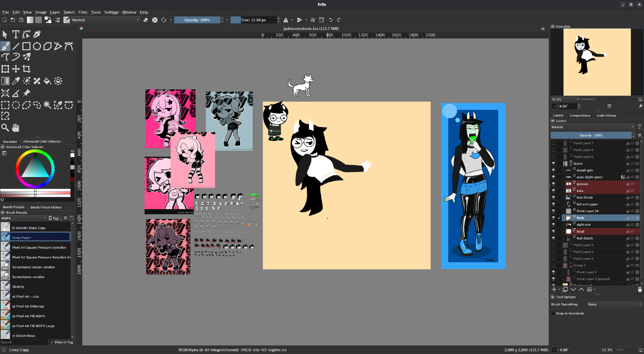Select the Fill bucket tool
This screenshot has width=644, height=354.
[47, 81]
